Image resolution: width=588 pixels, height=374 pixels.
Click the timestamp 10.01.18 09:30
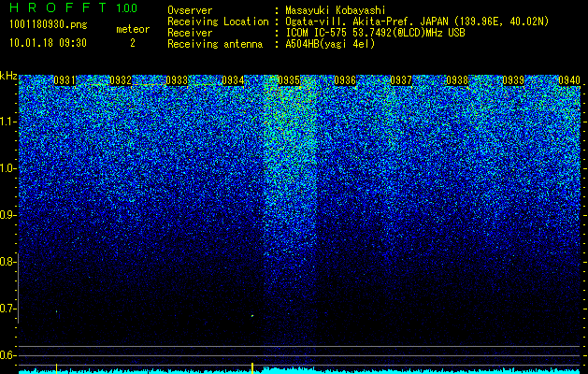48,43
